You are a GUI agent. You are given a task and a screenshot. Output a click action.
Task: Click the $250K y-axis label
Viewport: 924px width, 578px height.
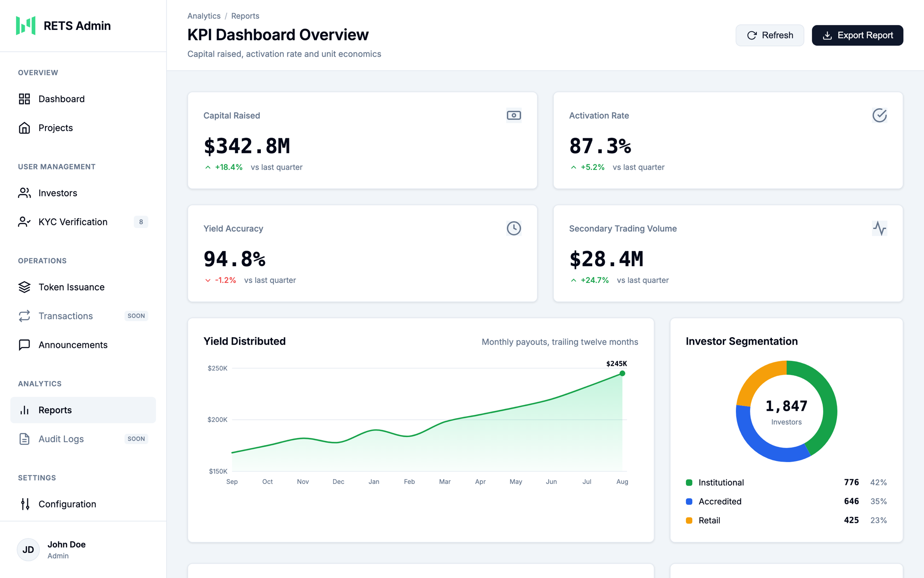point(218,368)
